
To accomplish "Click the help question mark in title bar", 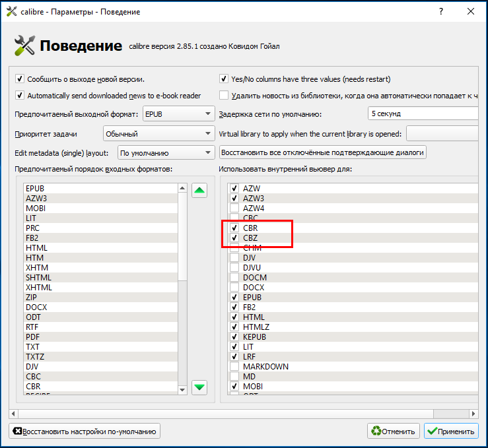I will pos(441,11).
